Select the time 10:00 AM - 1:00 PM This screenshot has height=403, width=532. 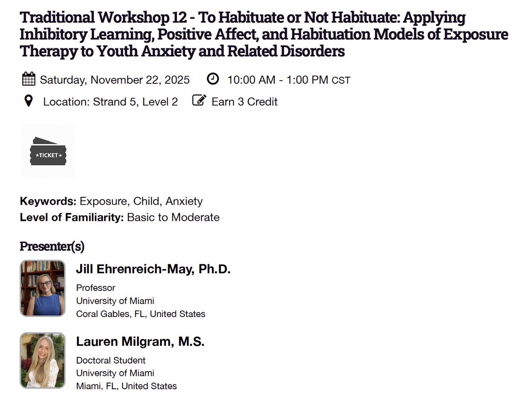(278, 80)
